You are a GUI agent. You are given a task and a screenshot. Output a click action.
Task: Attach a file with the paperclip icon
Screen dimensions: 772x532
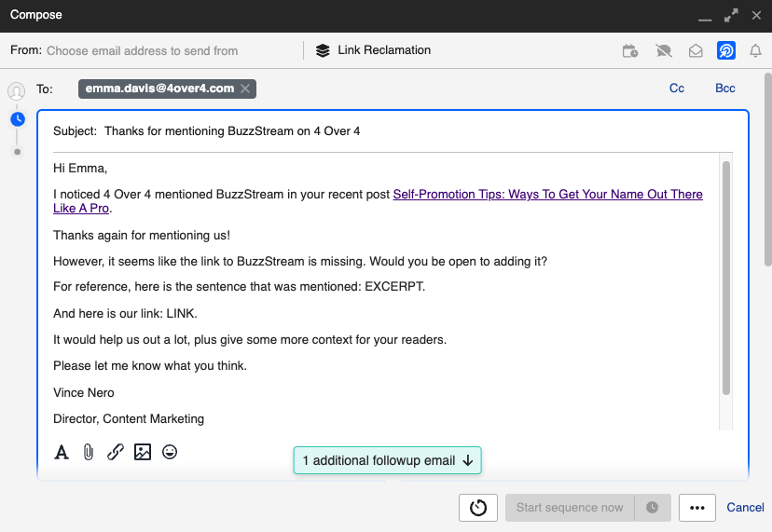89,452
